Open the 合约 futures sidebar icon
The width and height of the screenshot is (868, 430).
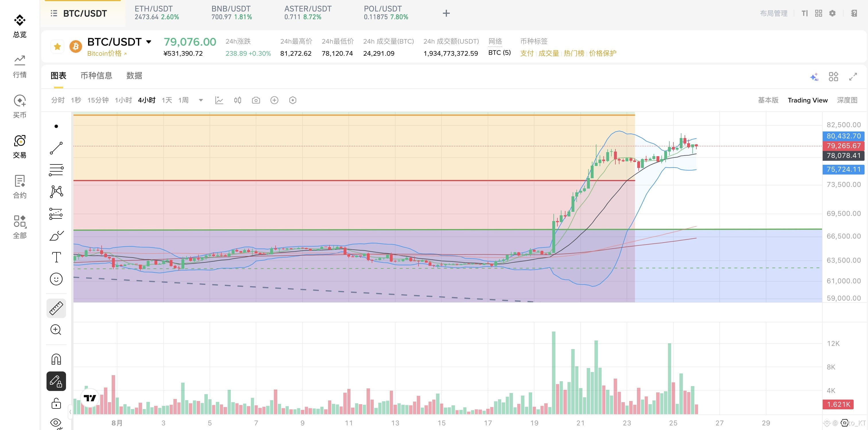point(20,187)
